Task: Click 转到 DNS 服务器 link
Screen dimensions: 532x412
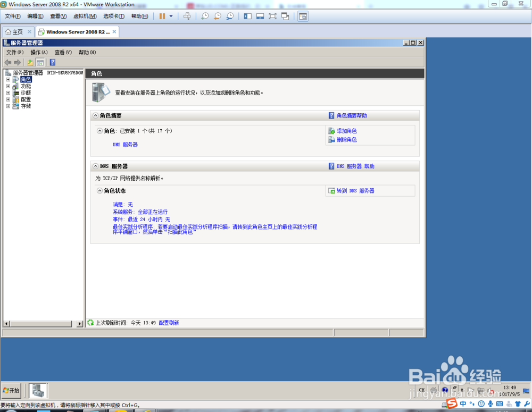Action: coord(355,191)
